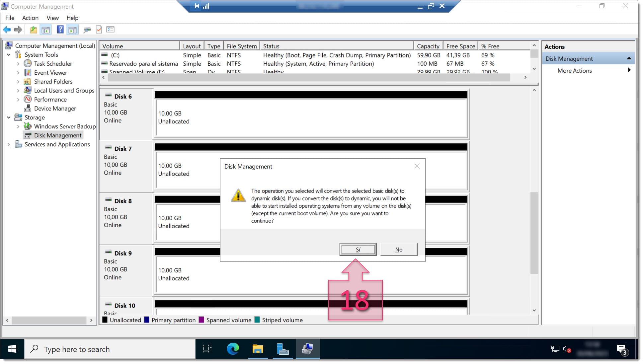The width and height of the screenshot is (643, 364).
Task: Click No in the Disk Management dialog
Action: tap(399, 250)
